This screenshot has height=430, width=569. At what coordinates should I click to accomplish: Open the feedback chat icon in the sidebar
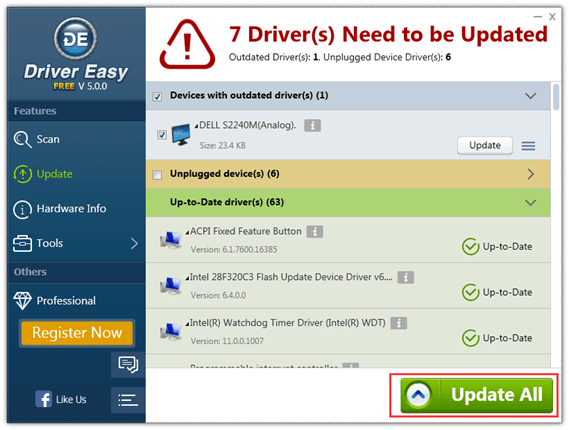point(128,364)
